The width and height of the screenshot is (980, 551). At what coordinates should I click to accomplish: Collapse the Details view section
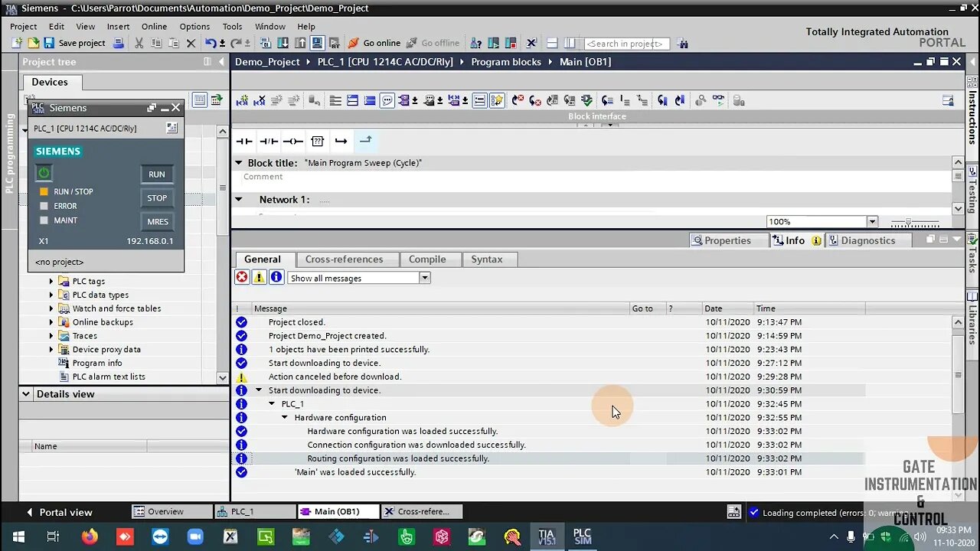click(26, 394)
